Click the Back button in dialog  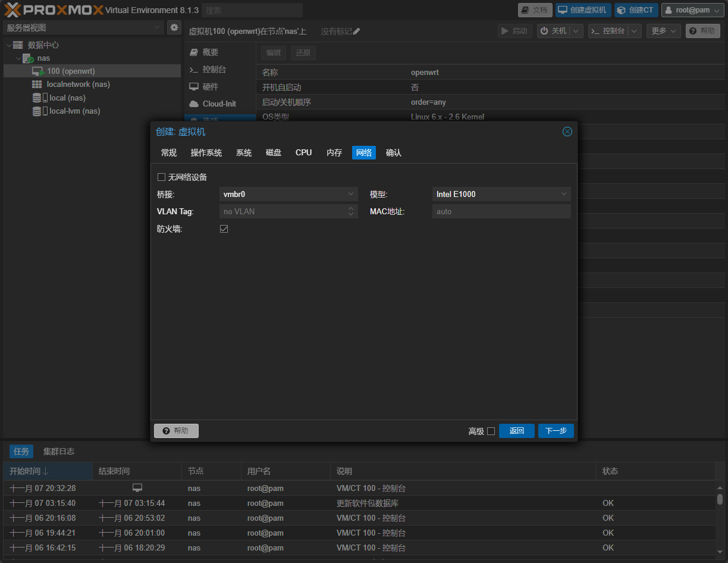point(516,431)
